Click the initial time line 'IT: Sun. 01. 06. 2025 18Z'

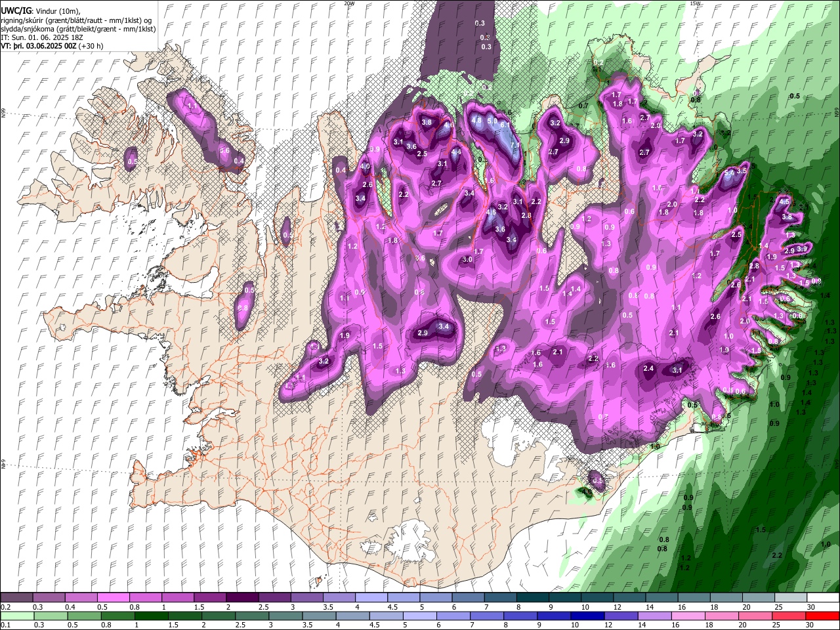pos(43,37)
